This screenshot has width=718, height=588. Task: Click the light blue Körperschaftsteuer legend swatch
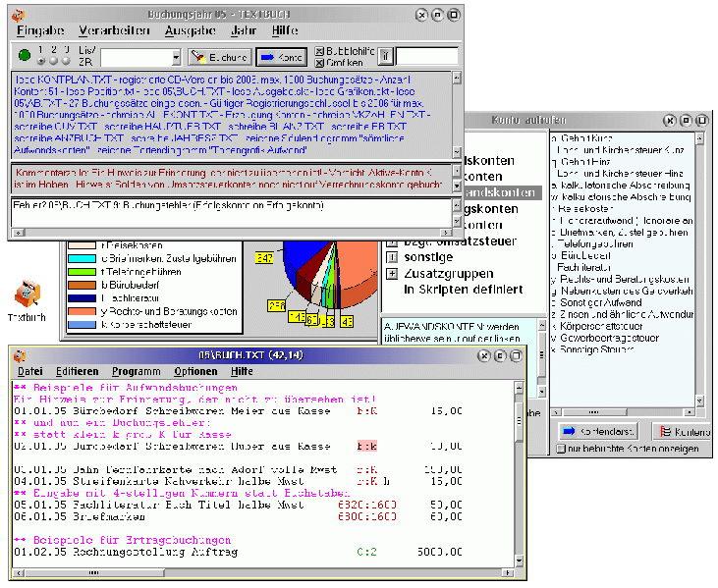point(82,325)
